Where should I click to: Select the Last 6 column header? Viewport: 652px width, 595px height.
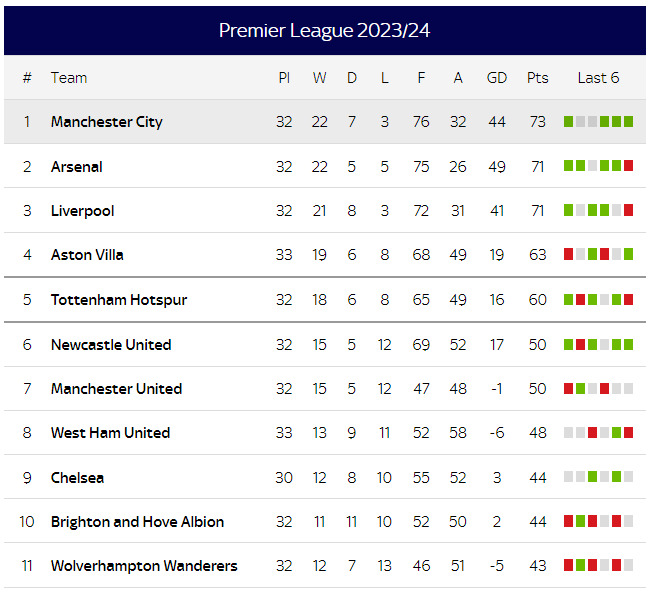[x=598, y=78]
